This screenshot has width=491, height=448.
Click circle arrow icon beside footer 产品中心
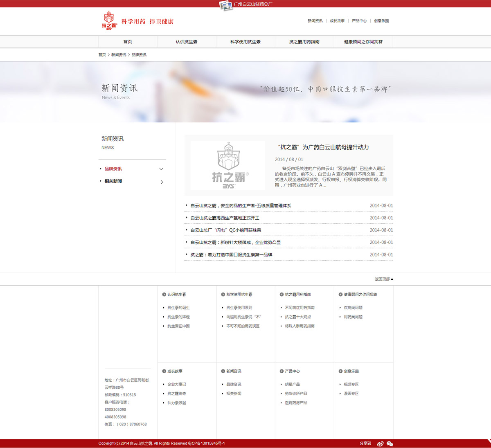click(x=282, y=371)
